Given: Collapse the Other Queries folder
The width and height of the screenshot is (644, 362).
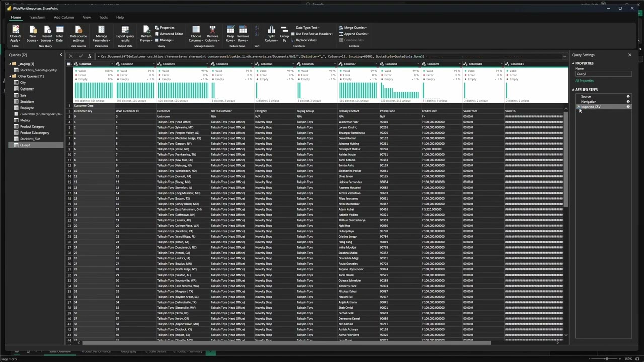Looking at the screenshot, I should pyautogui.click(x=10, y=76).
